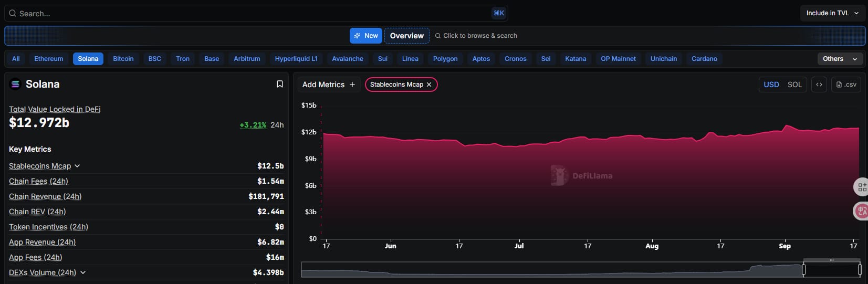The image size is (868, 284).
Task: Click the Chain REV (24h) metric
Action: click(37, 212)
